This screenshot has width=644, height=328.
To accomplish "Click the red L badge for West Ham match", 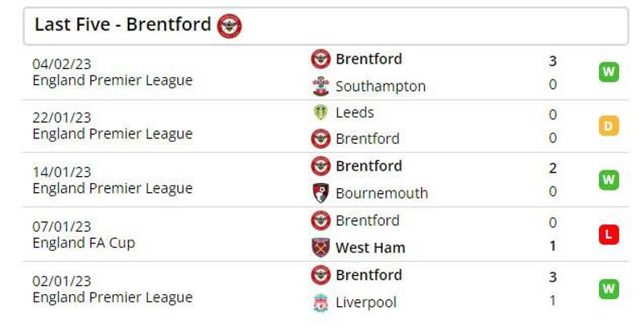I will (609, 235).
